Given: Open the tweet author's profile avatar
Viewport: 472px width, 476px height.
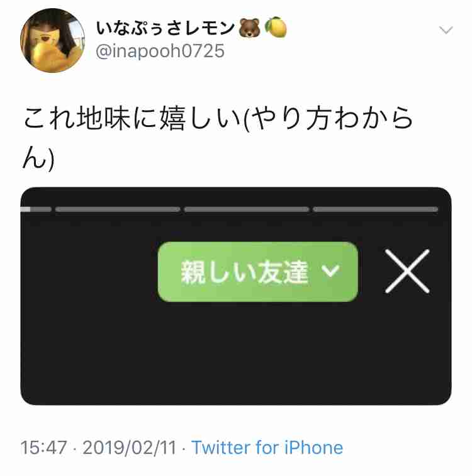Looking at the screenshot, I should (52, 40).
